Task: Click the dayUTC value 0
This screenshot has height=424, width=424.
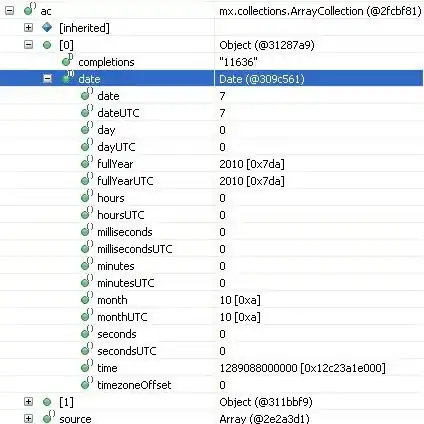Action: point(222,147)
